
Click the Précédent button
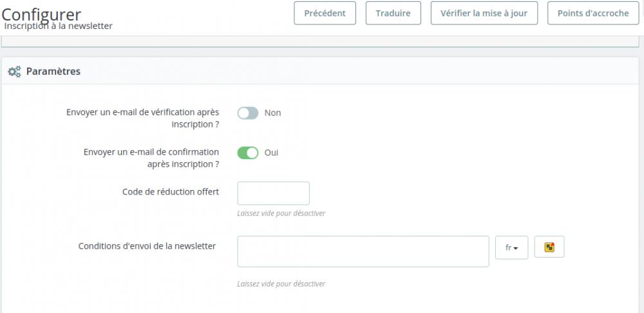tap(325, 13)
